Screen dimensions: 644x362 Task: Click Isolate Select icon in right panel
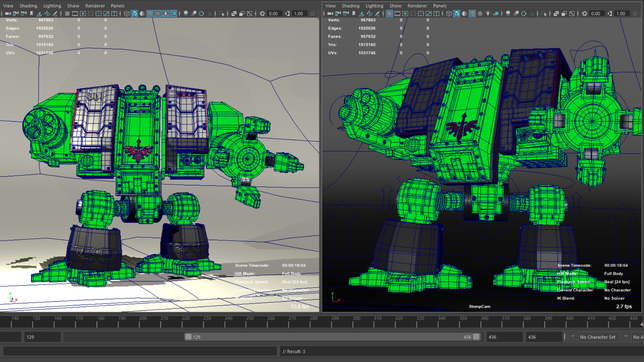[x=544, y=13]
